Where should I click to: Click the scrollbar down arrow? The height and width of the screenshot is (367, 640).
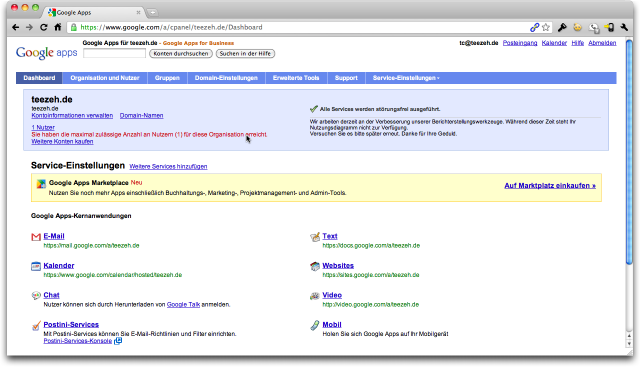(629, 344)
